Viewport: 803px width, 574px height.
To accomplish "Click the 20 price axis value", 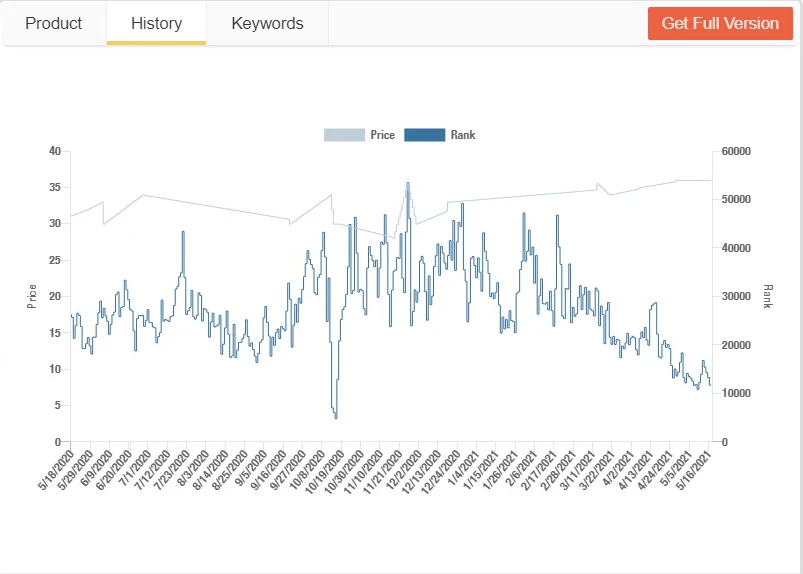I will pyautogui.click(x=55, y=296).
